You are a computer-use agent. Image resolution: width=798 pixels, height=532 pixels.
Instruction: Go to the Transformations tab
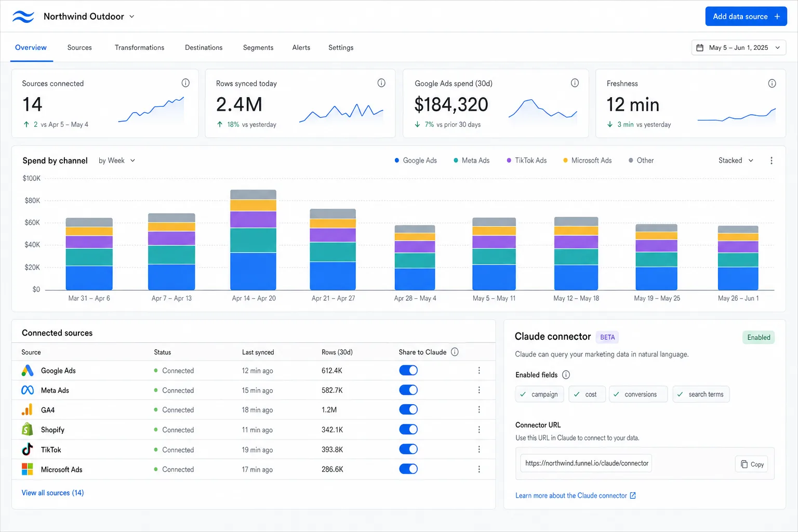pyautogui.click(x=139, y=48)
